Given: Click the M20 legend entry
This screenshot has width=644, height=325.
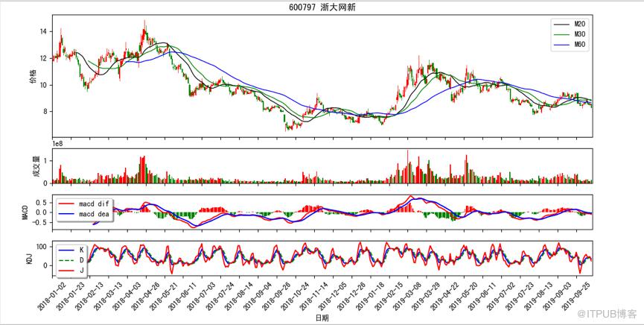Looking at the screenshot, I should point(571,25).
